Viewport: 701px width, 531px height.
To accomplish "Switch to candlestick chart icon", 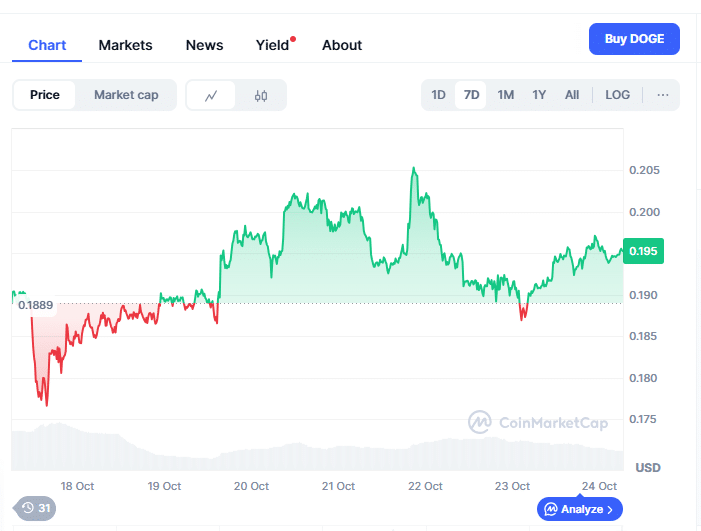I will click(261, 96).
